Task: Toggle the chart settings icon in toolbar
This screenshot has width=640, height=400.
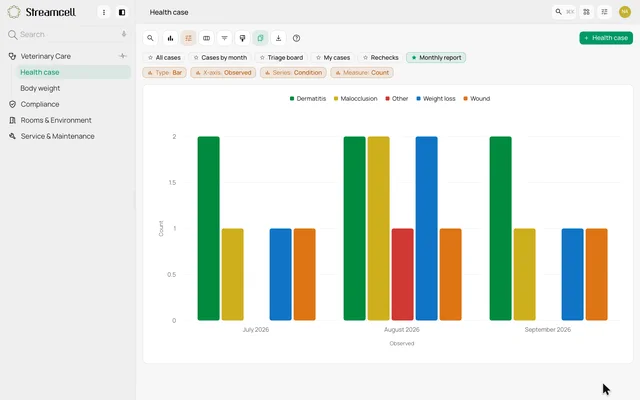Action: pyautogui.click(x=188, y=38)
